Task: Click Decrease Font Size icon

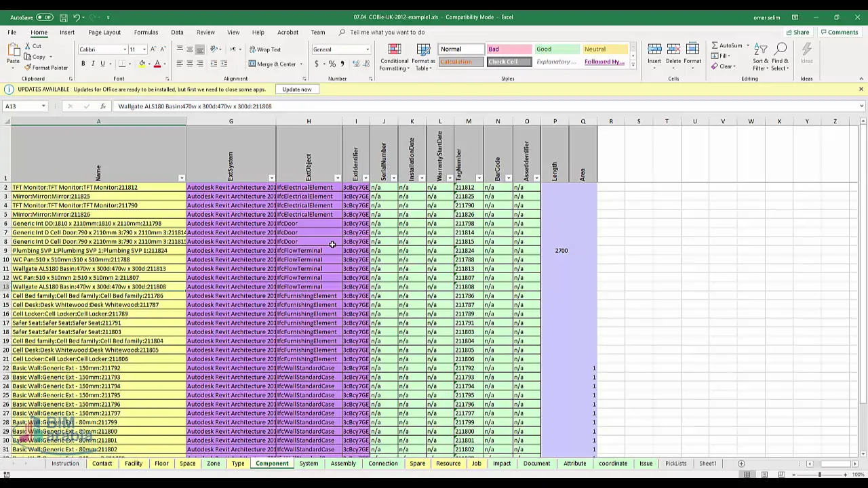Action: 163,49
